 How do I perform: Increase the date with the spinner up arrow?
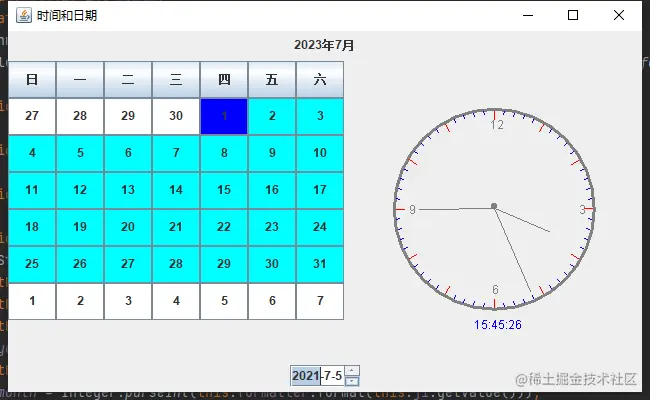[x=352, y=371]
